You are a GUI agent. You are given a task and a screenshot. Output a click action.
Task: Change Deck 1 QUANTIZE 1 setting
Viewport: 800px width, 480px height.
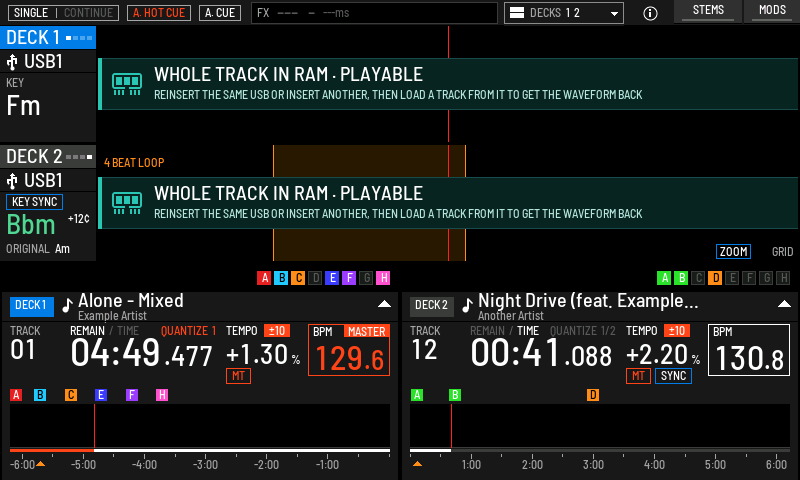pyautogui.click(x=188, y=331)
